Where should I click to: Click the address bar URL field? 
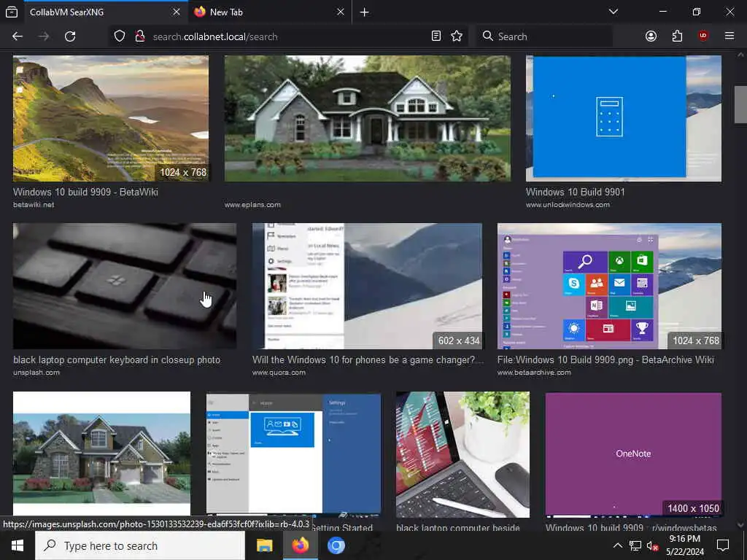(x=288, y=36)
